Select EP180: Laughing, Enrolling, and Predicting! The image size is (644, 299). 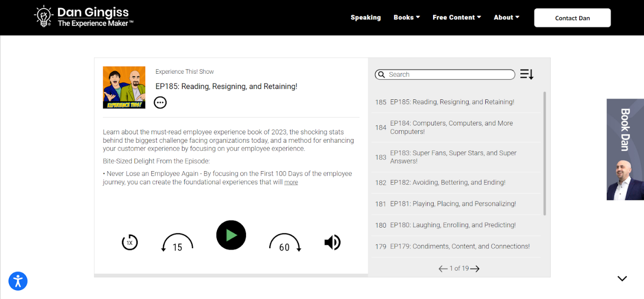coord(456,225)
